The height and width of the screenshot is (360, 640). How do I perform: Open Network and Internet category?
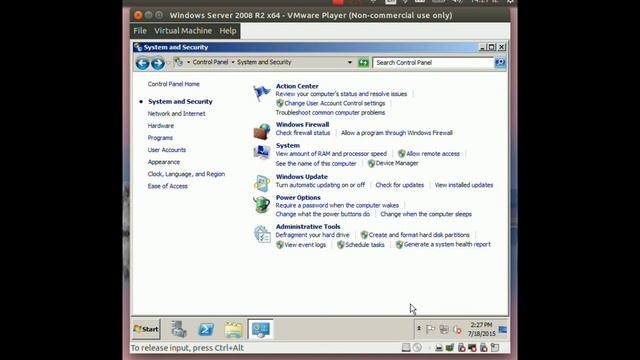tap(176, 113)
